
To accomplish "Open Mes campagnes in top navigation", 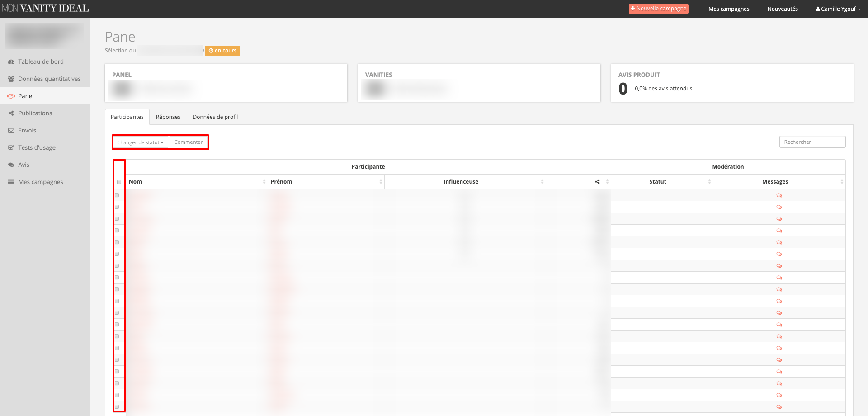I will 729,9.
